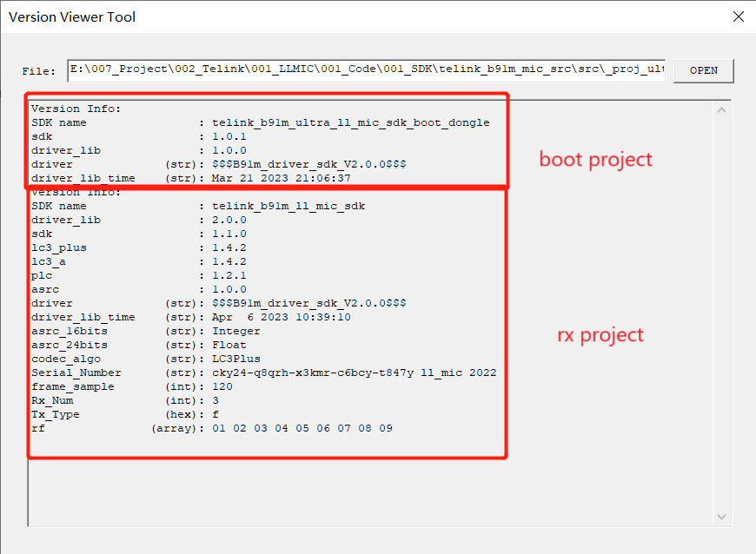Click the boot project annotation label
The height and width of the screenshot is (554, 756).
click(x=595, y=160)
